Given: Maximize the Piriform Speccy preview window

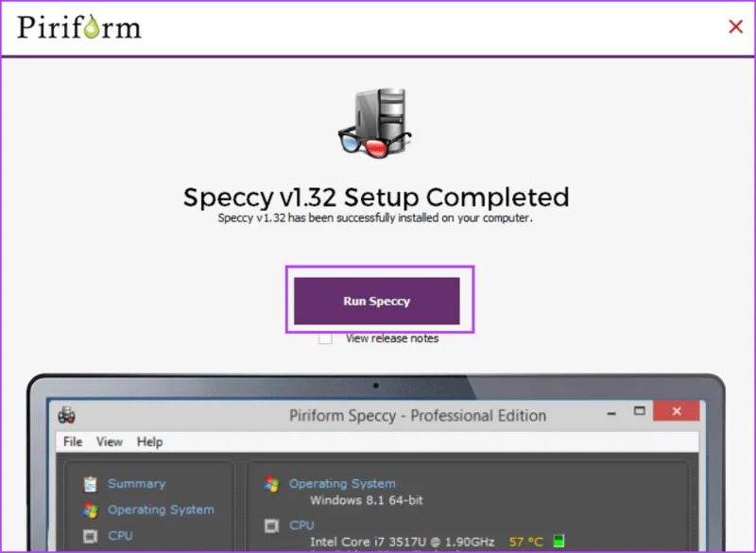Looking at the screenshot, I should click(640, 411).
